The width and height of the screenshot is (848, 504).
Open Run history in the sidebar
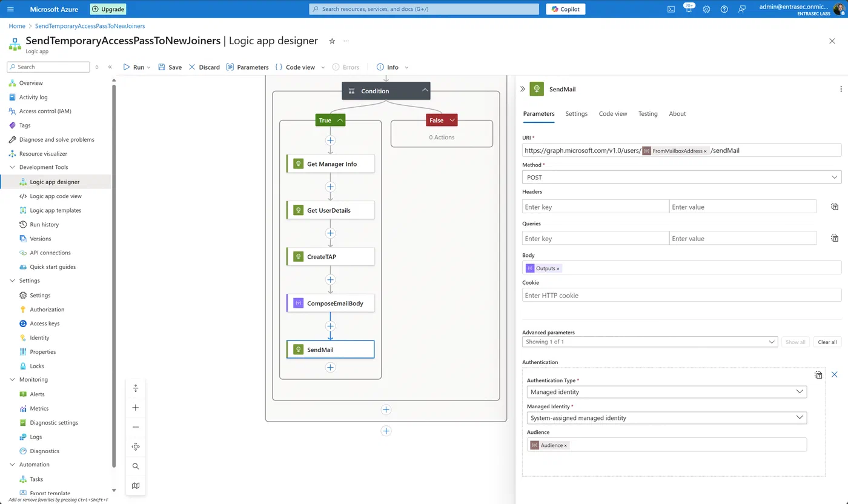click(x=44, y=225)
